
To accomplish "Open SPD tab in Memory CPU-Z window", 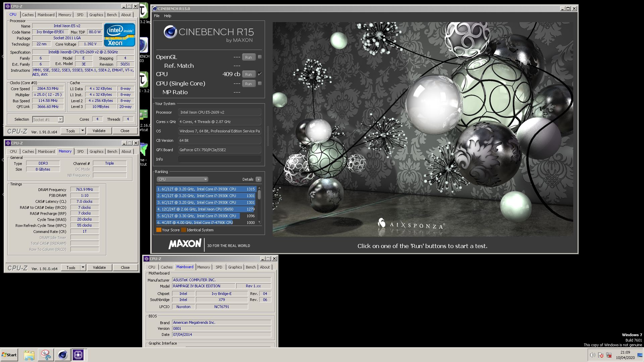I will point(80,152).
